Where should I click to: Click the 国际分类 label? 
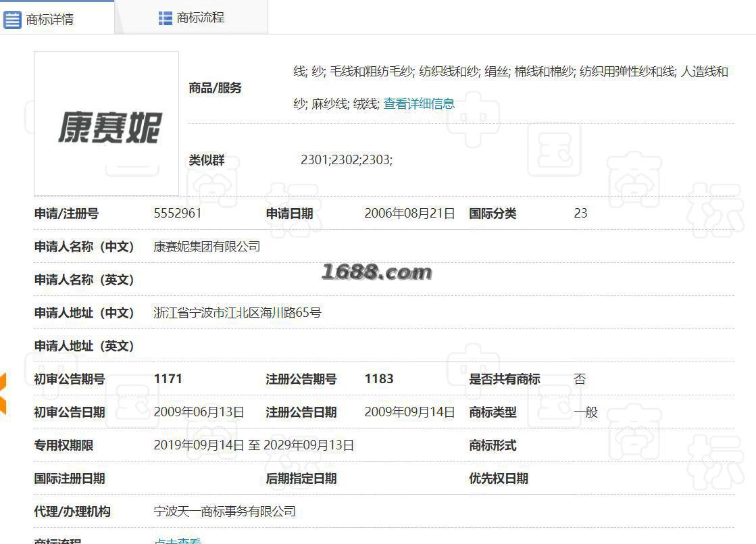point(493,214)
